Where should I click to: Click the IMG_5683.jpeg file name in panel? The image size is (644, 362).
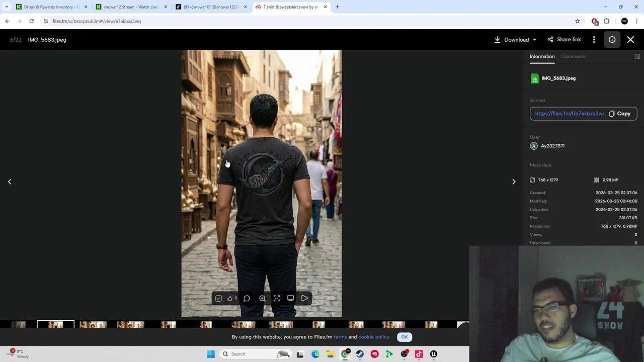pyautogui.click(x=558, y=78)
